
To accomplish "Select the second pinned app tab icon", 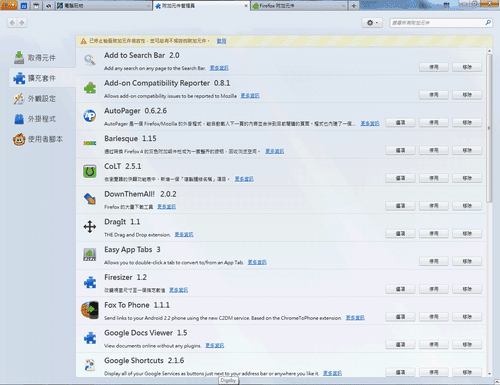I will [36, 6].
